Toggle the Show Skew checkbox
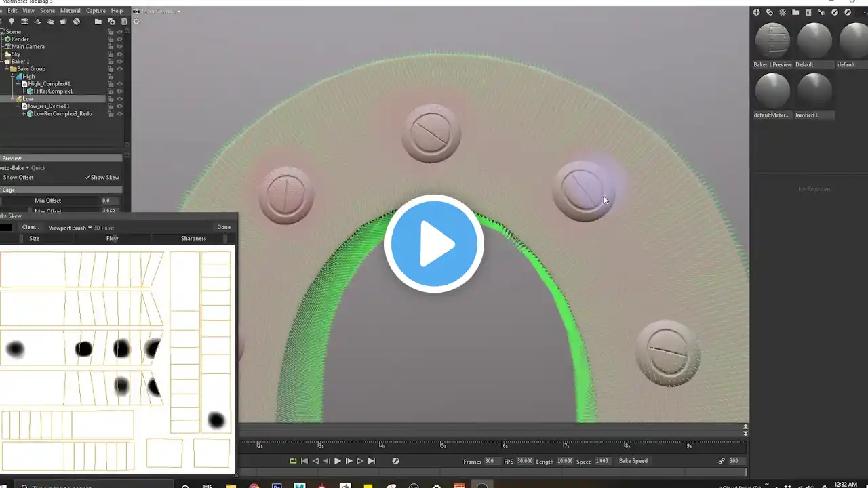This screenshot has height=488, width=868. click(x=102, y=178)
